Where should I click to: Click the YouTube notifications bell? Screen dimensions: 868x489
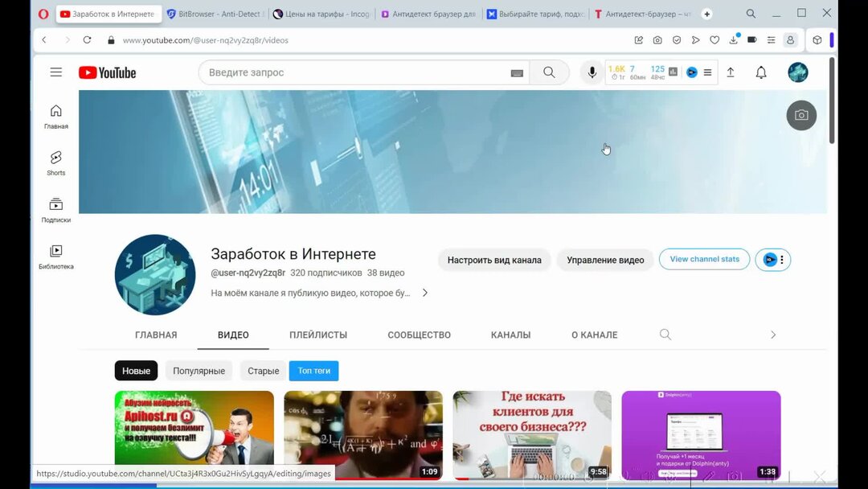[x=760, y=72]
